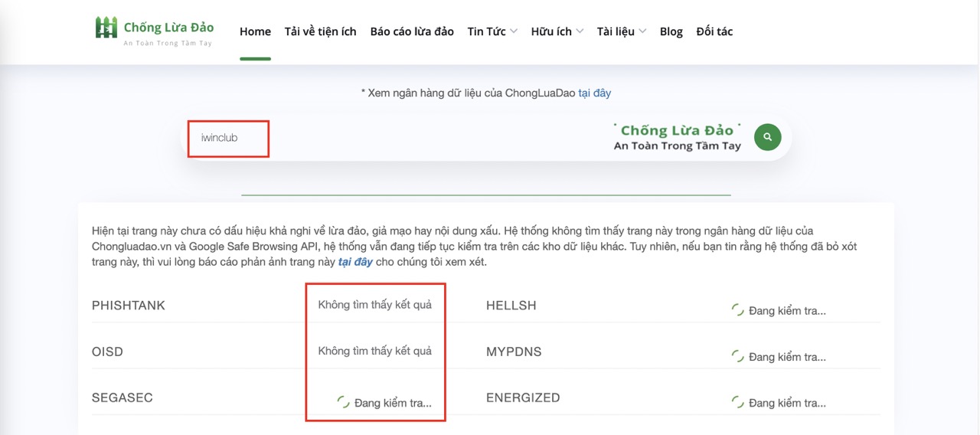Click the OISD source label
Image resolution: width=980 pixels, height=435 pixels.
(107, 352)
